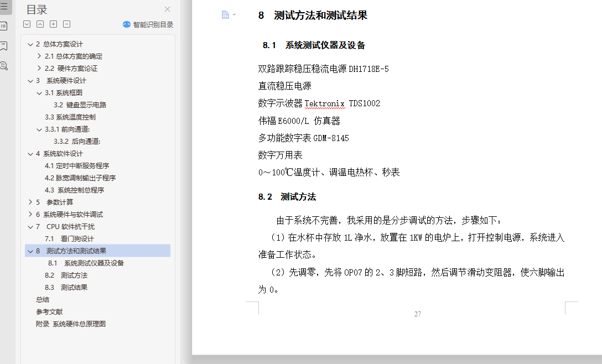Go to 4.1 定时中断服务程序
Viewport: 602px width, 364px height.
tap(77, 166)
